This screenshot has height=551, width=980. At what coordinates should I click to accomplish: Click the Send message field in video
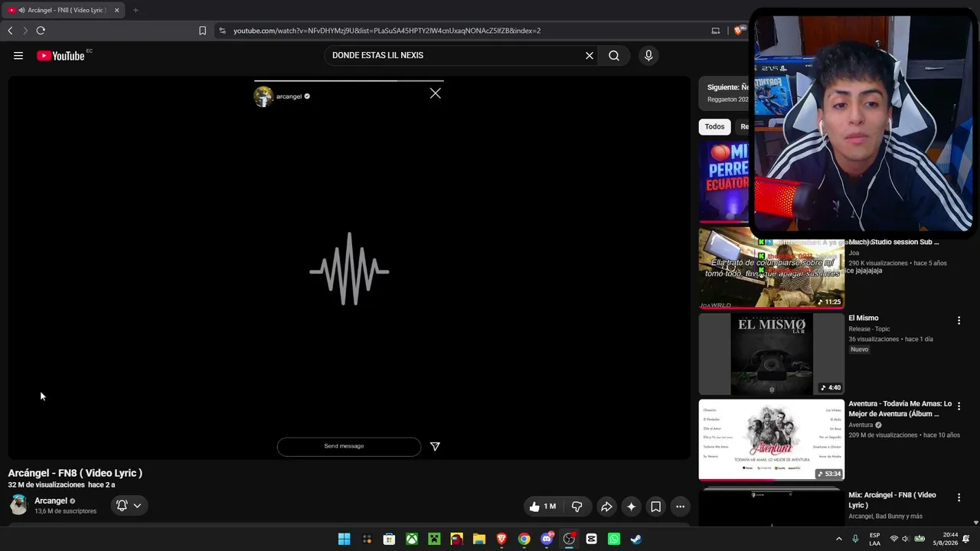349,446
